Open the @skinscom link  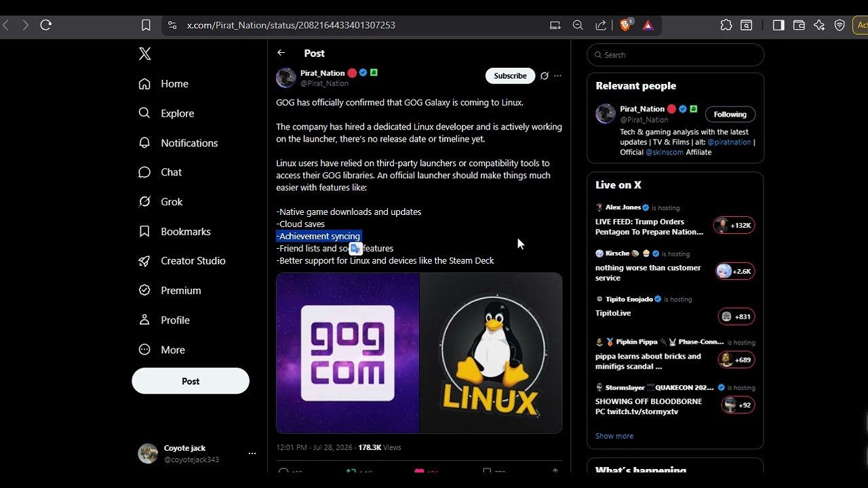click(x=664, y=152)
